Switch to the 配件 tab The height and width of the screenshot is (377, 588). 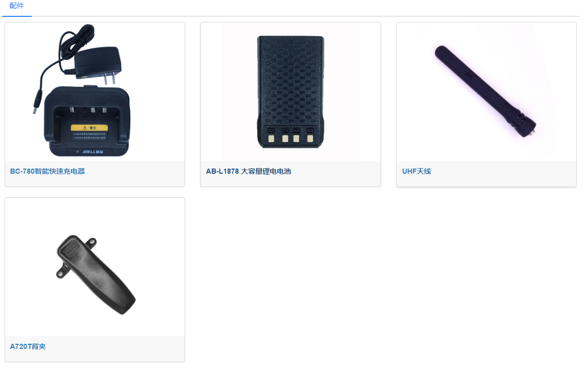(x=16, y=6)
